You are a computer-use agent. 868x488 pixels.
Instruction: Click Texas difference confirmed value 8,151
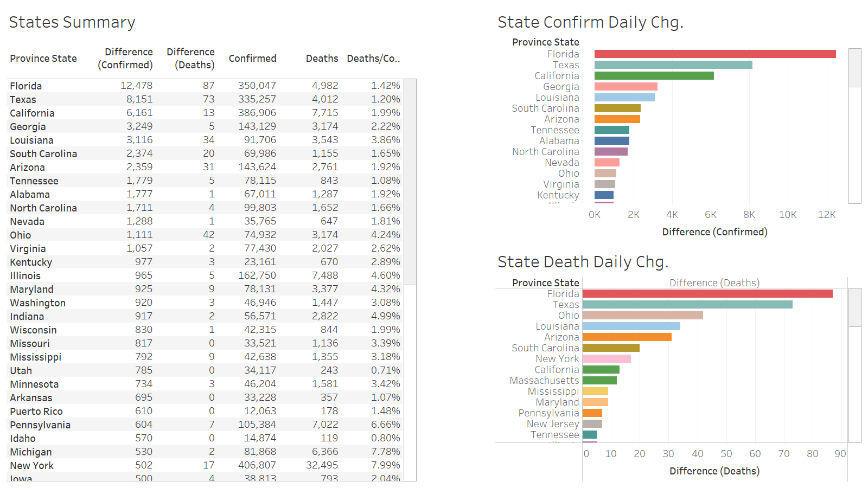point(139,99)
